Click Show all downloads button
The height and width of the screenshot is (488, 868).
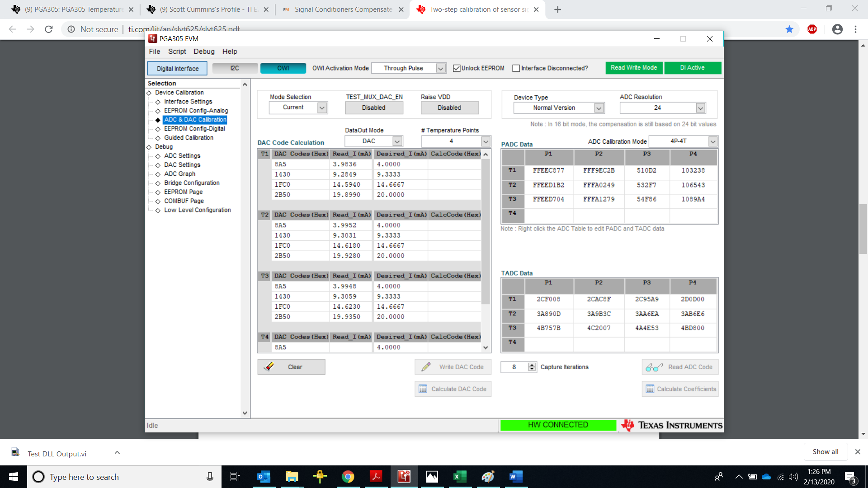point(826,452)
